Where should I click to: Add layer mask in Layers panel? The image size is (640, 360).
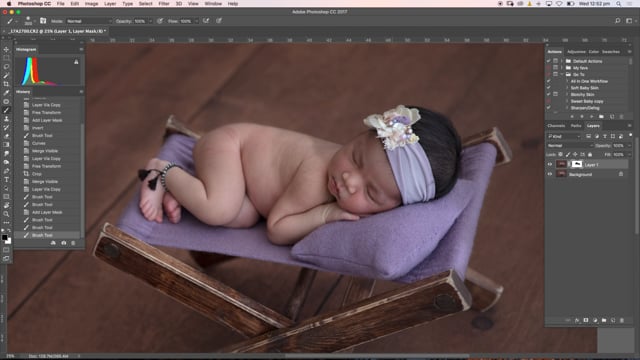pos(586,320)
